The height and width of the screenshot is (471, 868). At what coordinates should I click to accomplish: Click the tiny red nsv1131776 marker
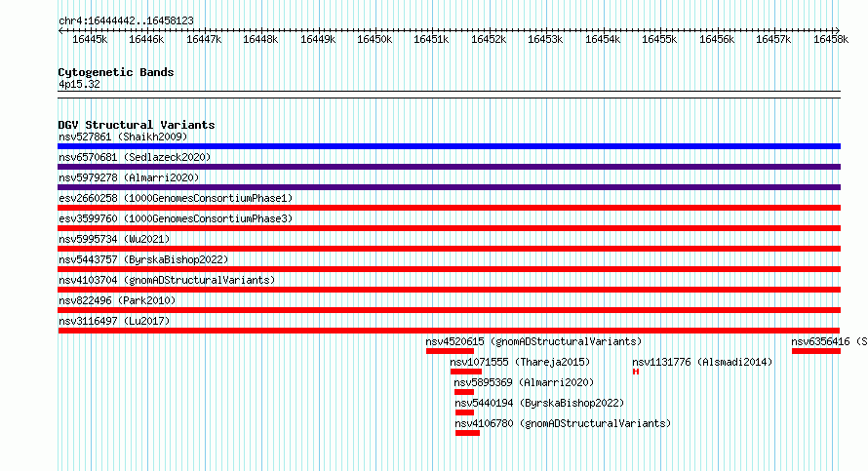pos(636,372)
